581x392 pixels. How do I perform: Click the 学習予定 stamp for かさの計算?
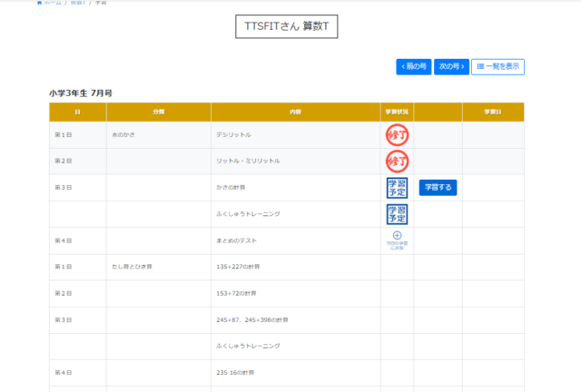point(397,188)
